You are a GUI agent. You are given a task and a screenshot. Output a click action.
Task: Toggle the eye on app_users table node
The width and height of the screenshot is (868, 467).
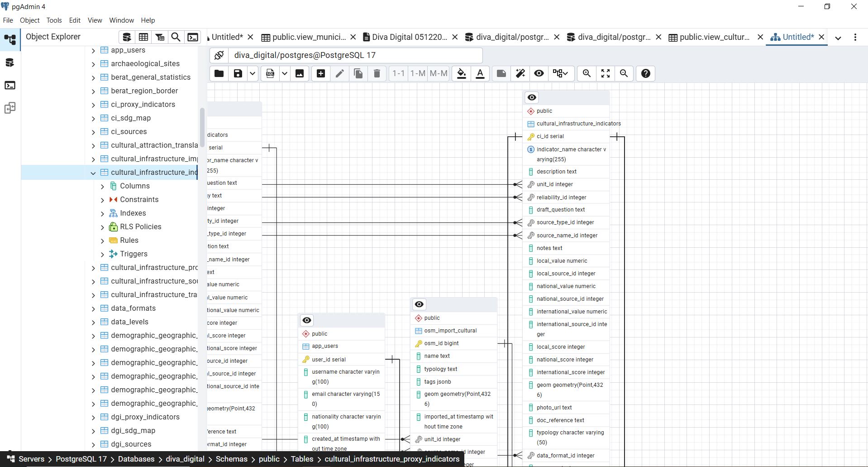(307, 320)
